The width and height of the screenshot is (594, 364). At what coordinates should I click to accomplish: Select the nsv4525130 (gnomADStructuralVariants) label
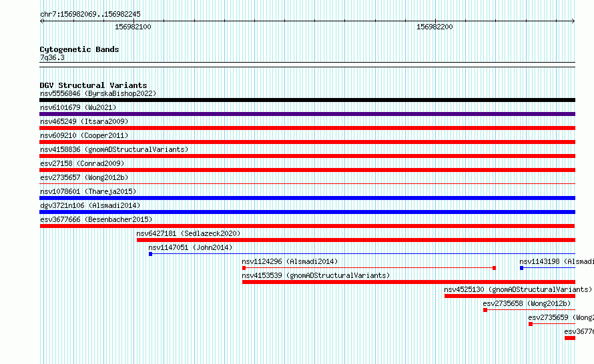(518, 289)
